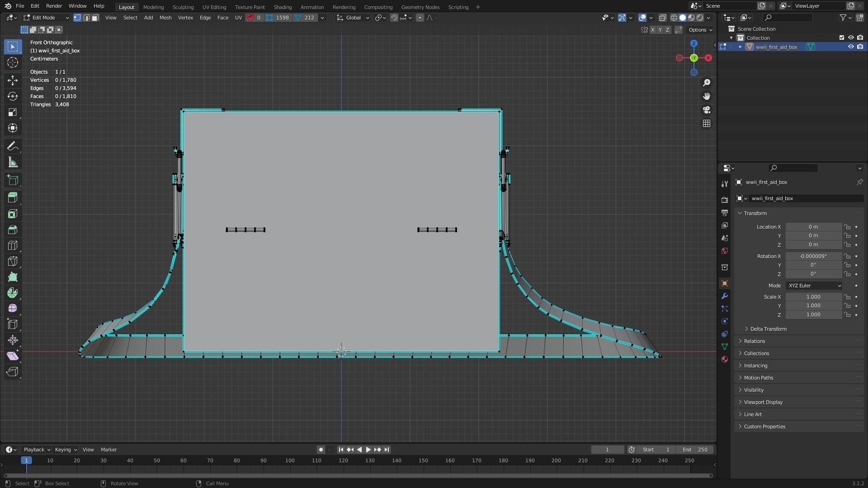868x488 pixels.
Task: Open the Material properties tab icon
Action: click(725, 359)
